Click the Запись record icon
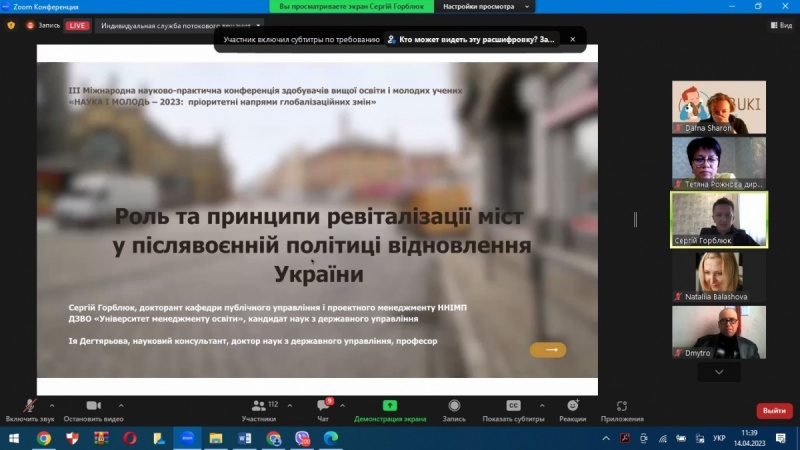The image size is (800, 450). point(454,407)
